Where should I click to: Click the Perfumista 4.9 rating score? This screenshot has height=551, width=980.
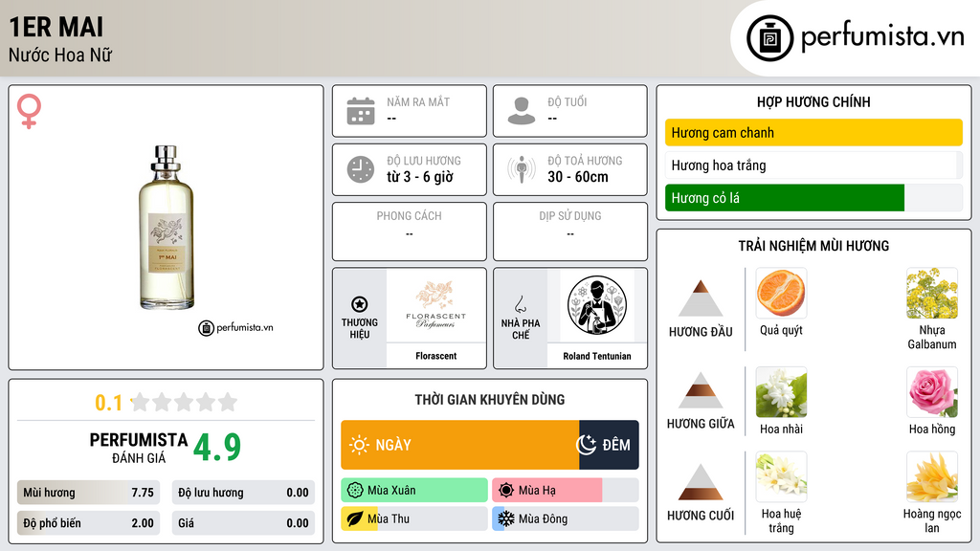tap(217, 447)
